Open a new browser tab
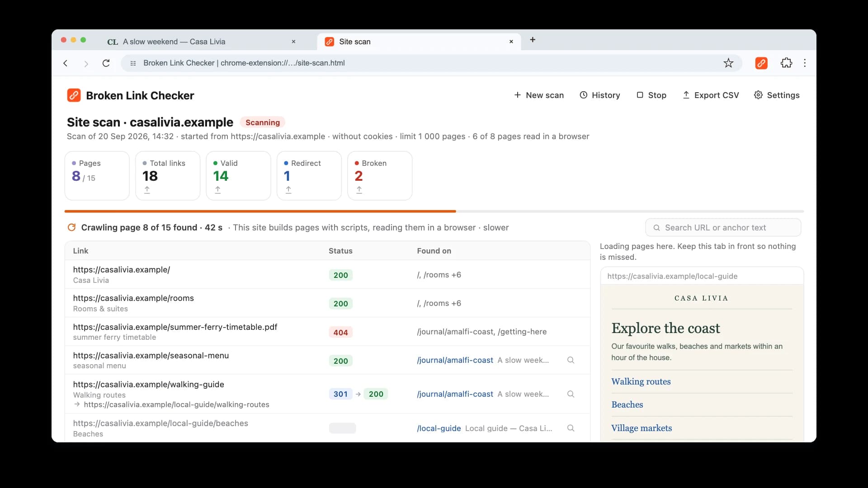Viewport: 868px width, 488px height. coord(533,40)
